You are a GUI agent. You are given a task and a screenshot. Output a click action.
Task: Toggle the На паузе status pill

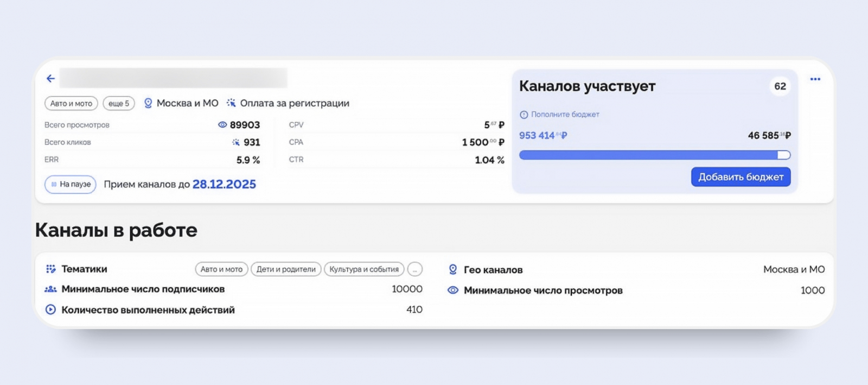pos(71,185)
